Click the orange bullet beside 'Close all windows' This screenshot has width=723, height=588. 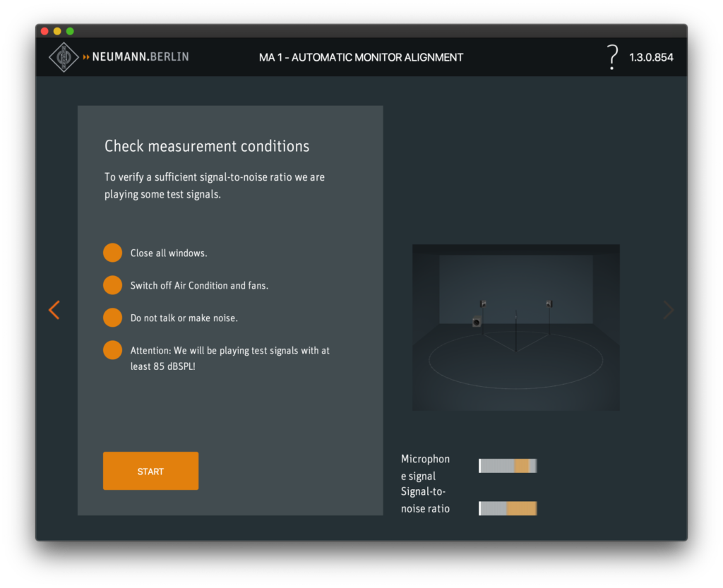112,253
